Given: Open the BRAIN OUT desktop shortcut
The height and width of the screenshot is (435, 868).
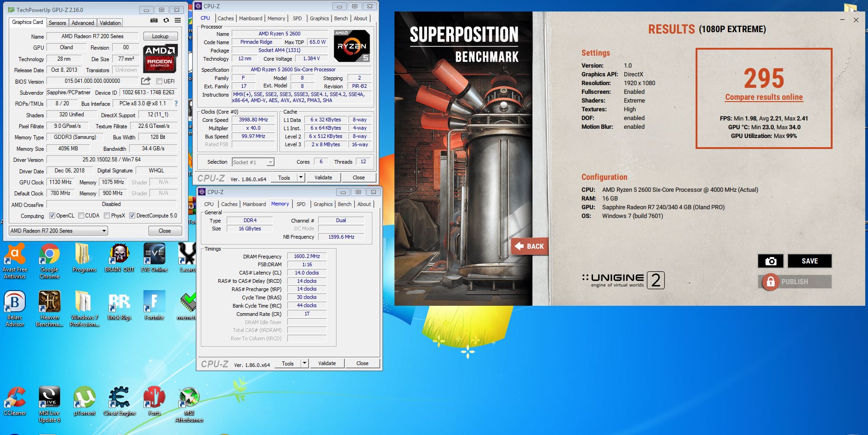Looking at the screenshot, I should tap(119, 258).
